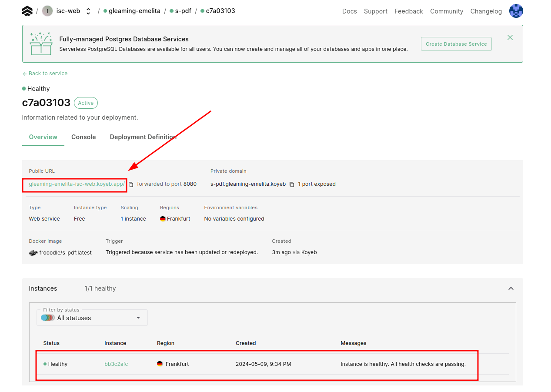Click the Web service type value

[x=44, y=219]
